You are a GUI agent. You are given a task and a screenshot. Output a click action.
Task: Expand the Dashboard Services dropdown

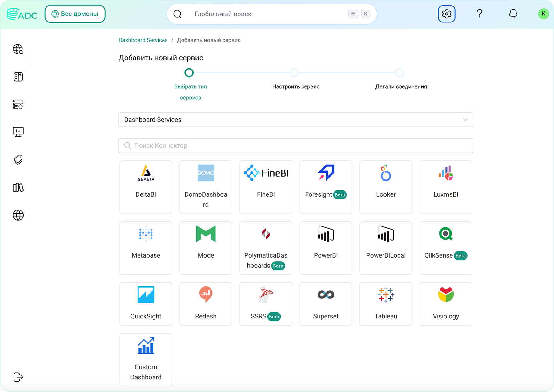click(296, 120)
